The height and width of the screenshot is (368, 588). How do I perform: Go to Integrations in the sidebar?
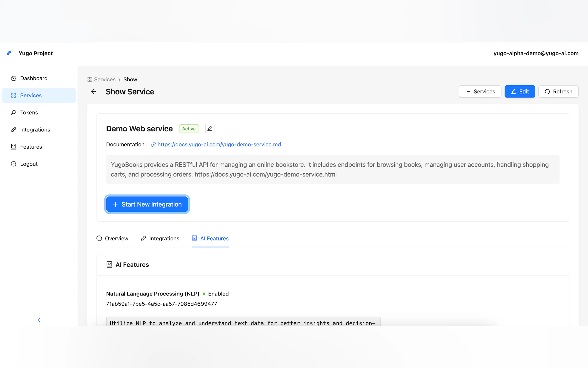pos(35,130)
